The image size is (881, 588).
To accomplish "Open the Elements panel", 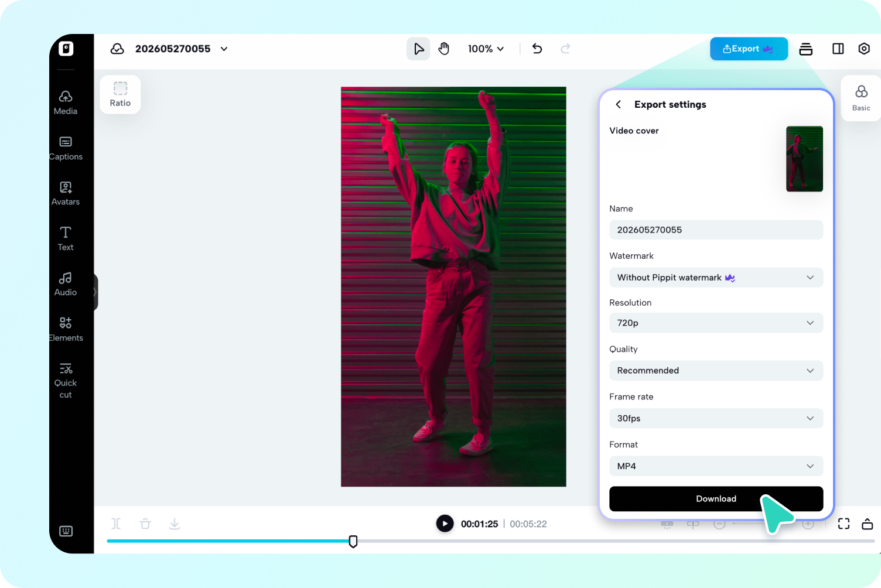I will point(66,329).
